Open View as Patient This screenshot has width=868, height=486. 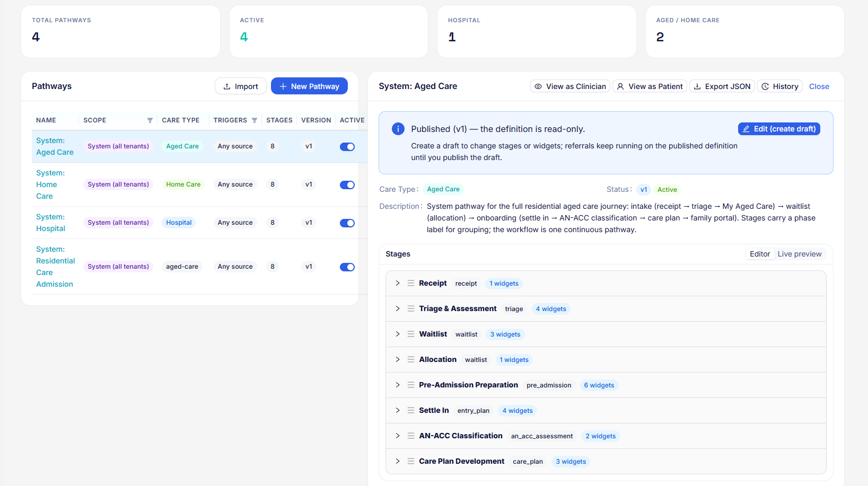click(650, 86)
